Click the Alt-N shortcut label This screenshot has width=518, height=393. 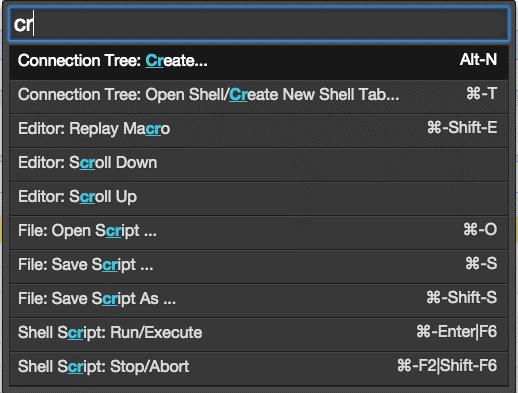[x=478, y=60]
